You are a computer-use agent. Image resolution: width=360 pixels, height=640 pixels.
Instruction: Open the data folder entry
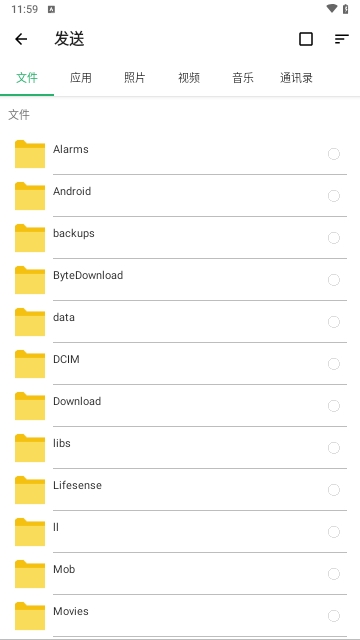coord(180,322)
